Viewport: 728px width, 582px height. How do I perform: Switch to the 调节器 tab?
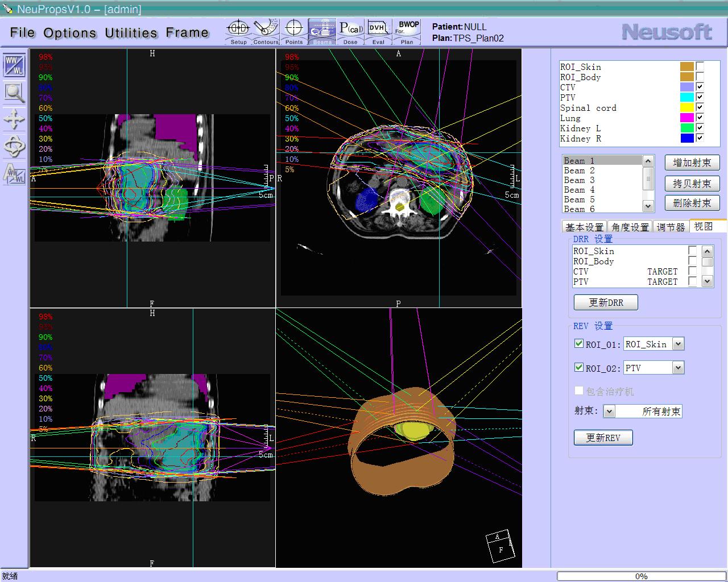click(x=671, y=227)
